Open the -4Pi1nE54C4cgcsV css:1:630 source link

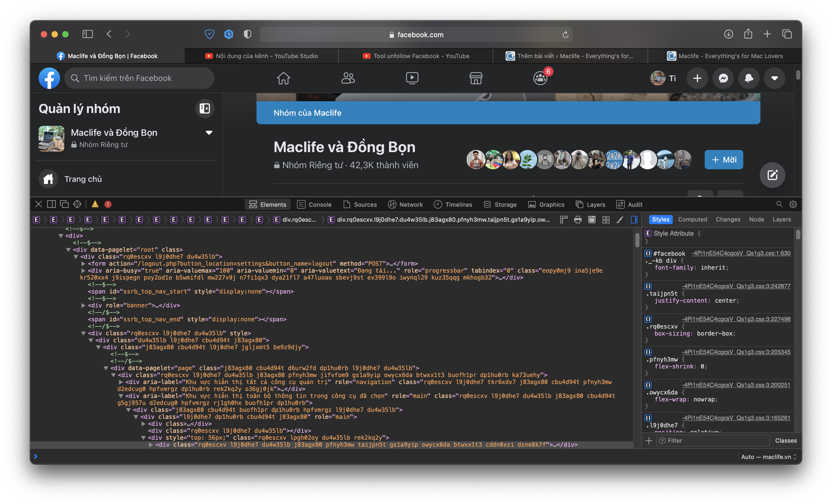[741, 253]
